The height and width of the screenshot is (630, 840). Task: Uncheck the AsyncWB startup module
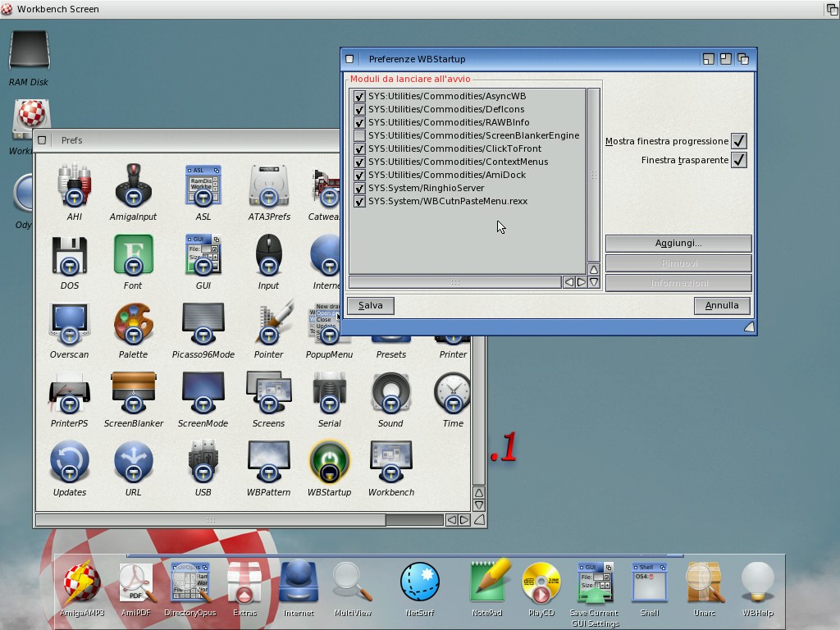tap(359, 96)
